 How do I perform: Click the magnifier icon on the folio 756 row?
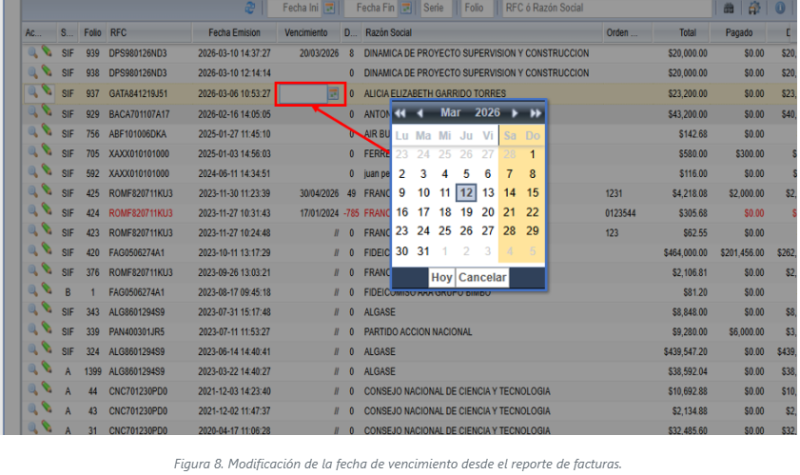click(x=33, y=133)
